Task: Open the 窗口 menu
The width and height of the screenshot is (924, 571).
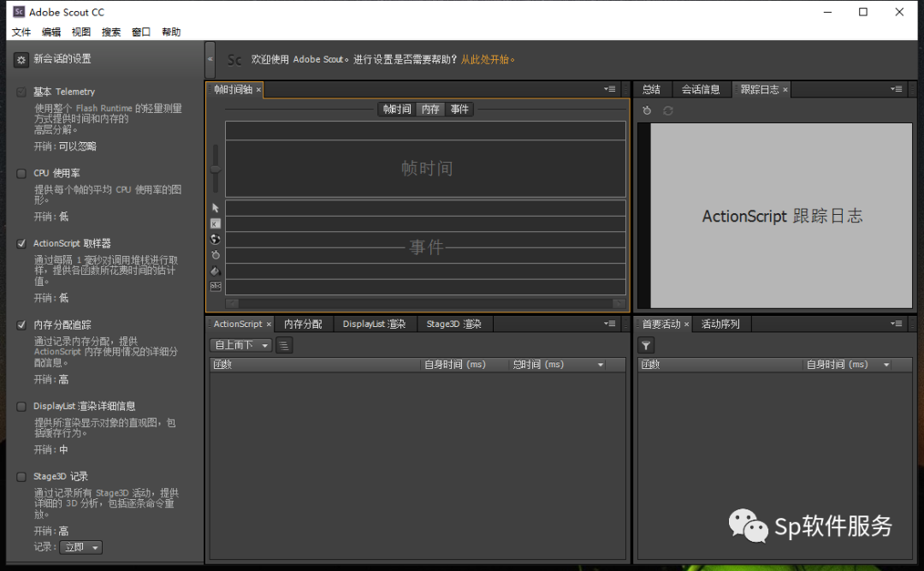Action: (x=141, y=32)
